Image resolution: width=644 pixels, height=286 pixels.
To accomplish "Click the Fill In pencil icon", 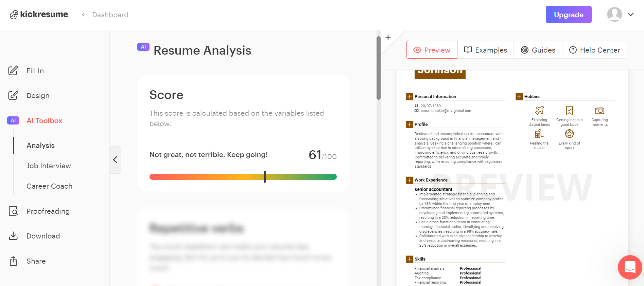I will [x=13, y=71].
